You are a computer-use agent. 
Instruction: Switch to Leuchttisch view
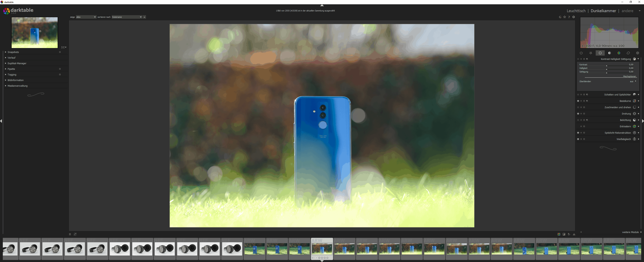(x=576, y=11)
